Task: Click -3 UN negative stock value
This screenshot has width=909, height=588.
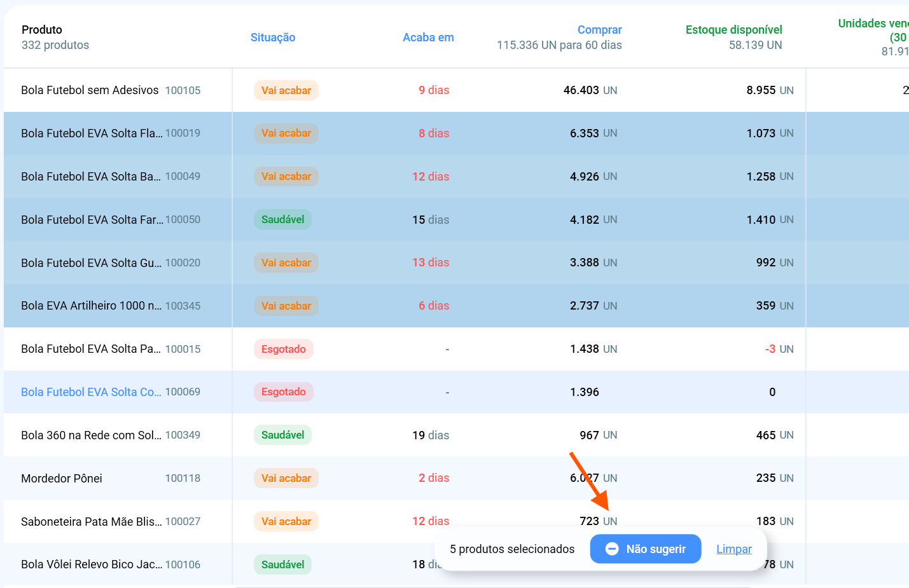Action: click(x=779, y=349)
